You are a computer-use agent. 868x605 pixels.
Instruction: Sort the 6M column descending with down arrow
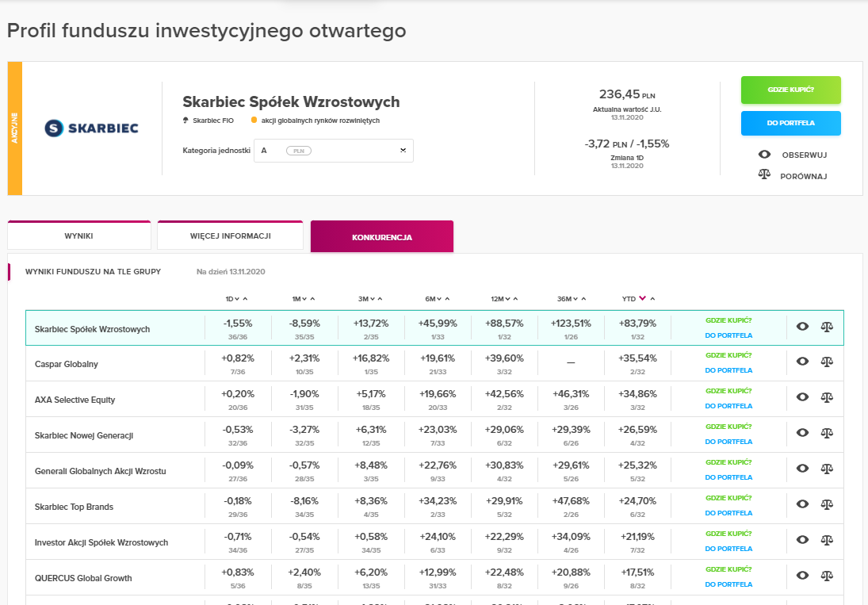point(439,299)
